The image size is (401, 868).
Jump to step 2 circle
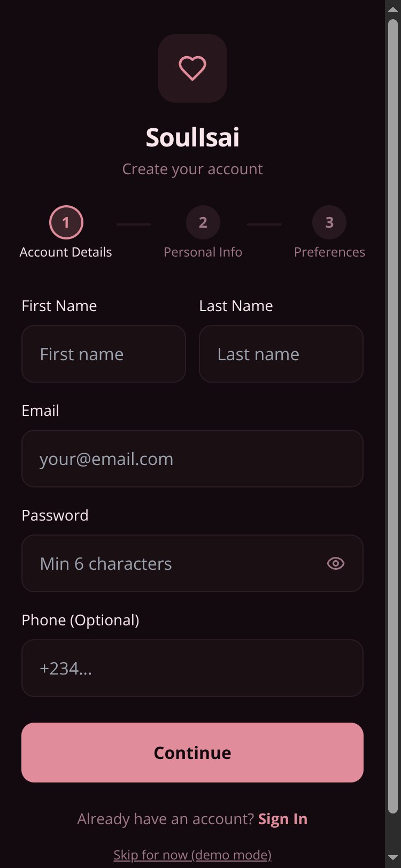click(203, 222)
